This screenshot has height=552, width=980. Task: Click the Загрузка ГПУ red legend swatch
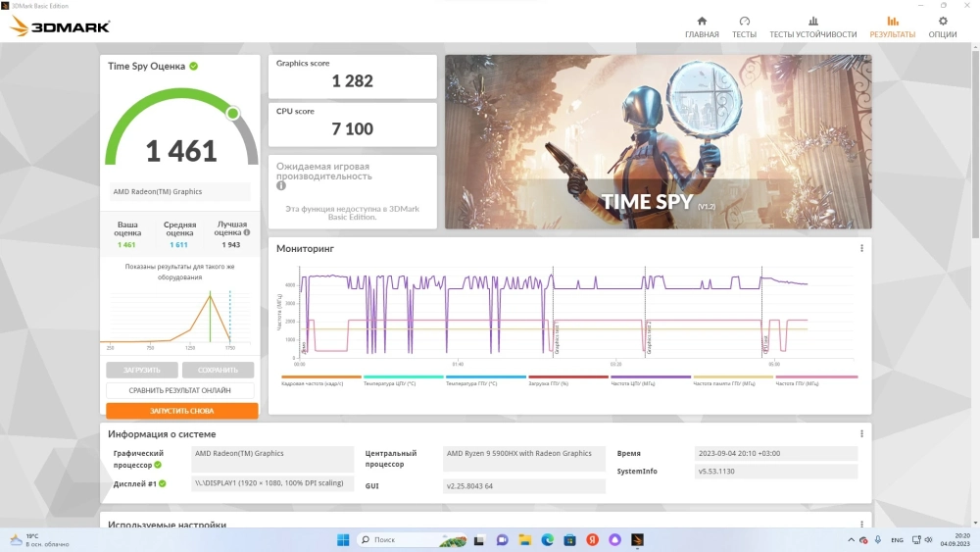[568, 376]
